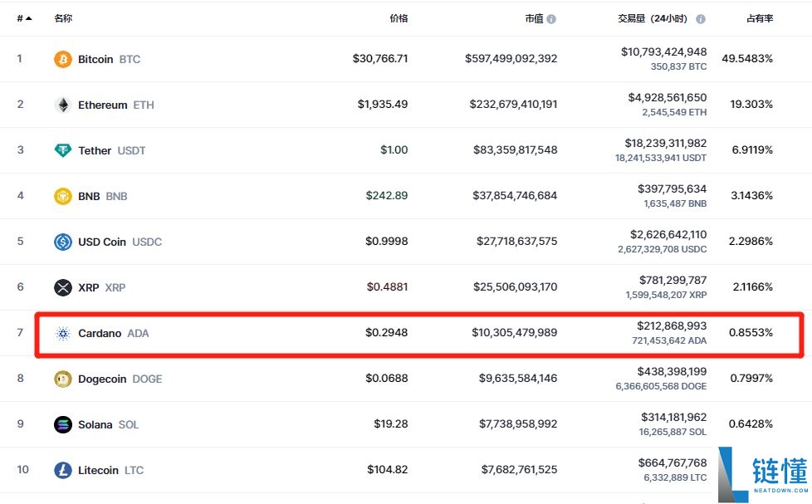Sort table by 价格 column header
The width and height of the screenshot is (812, 504).
399,18
